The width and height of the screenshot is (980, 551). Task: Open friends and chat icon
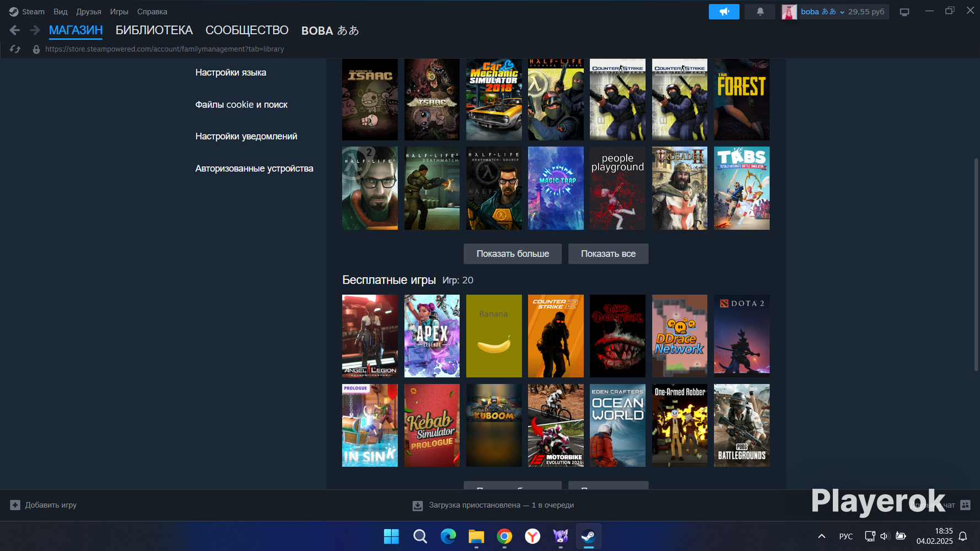tap(965, 505)
